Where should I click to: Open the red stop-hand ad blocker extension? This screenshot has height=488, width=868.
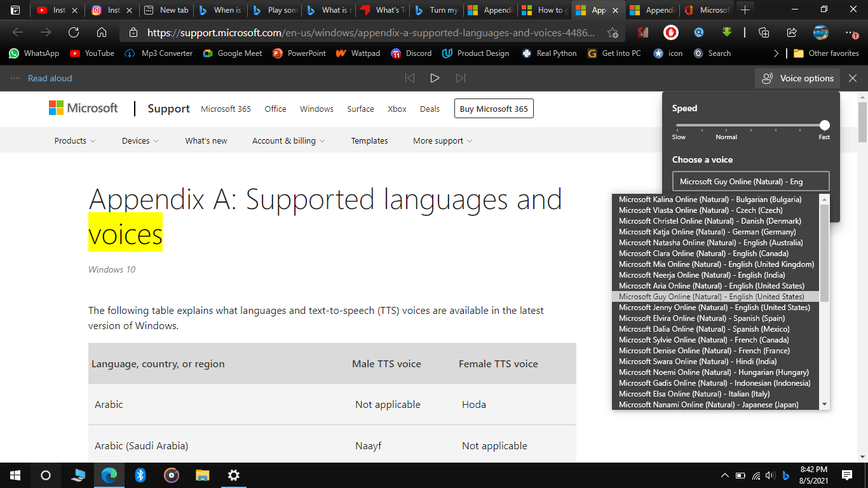[671, 32]
